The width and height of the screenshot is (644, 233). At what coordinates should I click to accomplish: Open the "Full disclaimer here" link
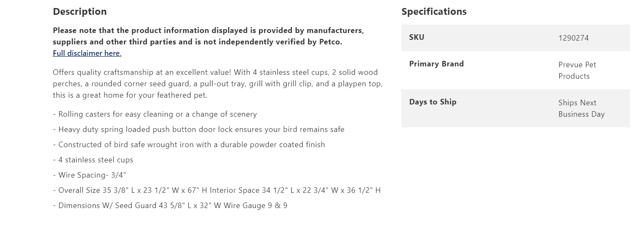87,53
